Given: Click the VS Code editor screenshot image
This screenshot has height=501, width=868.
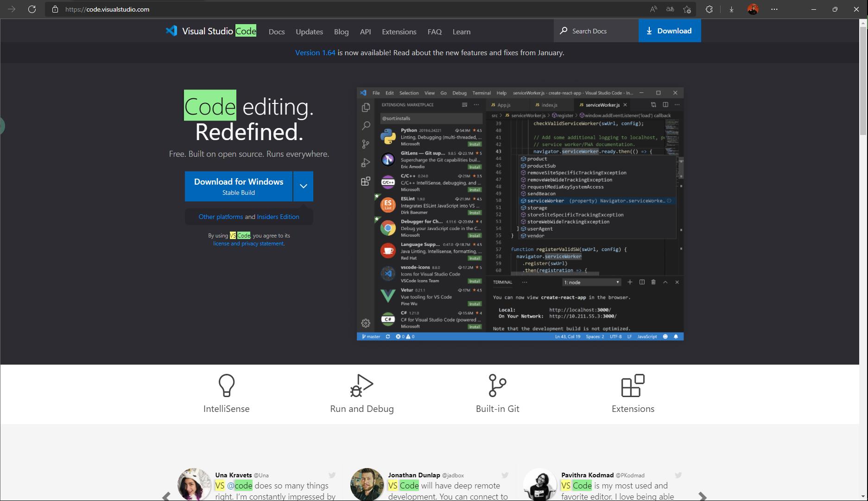Looking at the screenshot, I should point(520,214).
